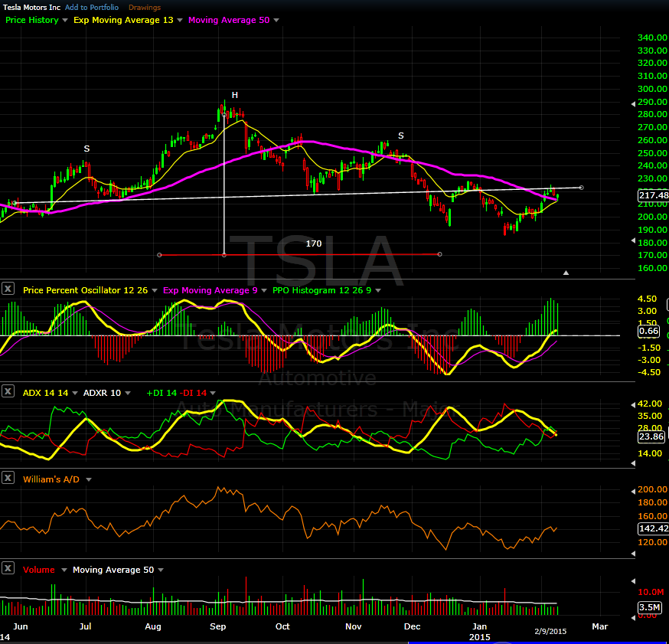This screenshot has height=644, width=669.
Task: Close the William's A/D panel
Action: point(8,478)
